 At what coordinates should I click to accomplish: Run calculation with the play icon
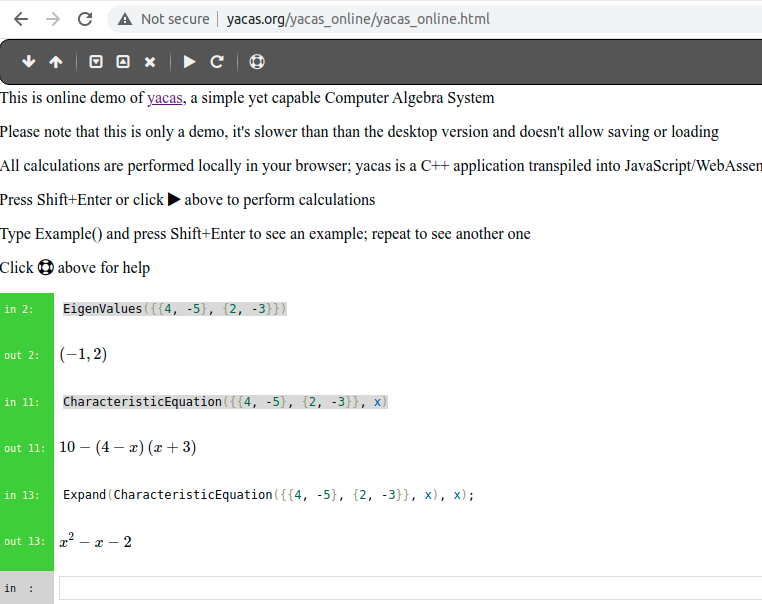click(x=189, y=62)
